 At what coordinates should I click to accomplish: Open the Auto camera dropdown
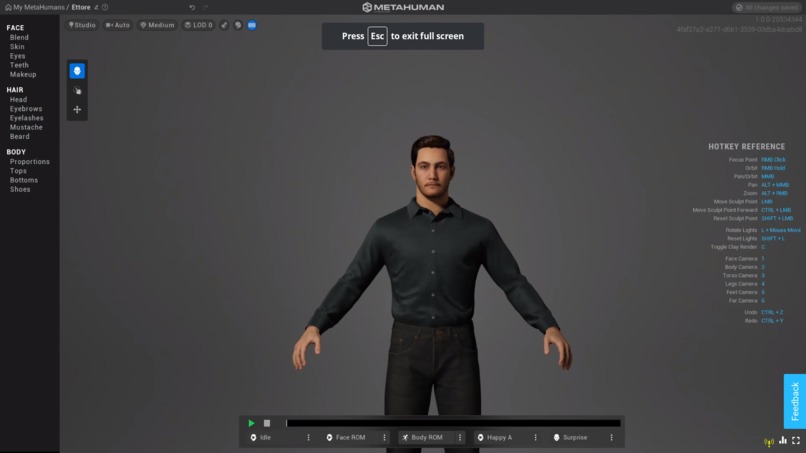click(118, 25)
